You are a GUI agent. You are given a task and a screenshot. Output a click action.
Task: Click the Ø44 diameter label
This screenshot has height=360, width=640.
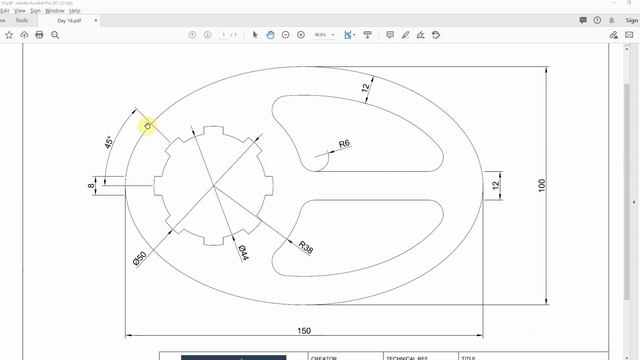(243, 253)
